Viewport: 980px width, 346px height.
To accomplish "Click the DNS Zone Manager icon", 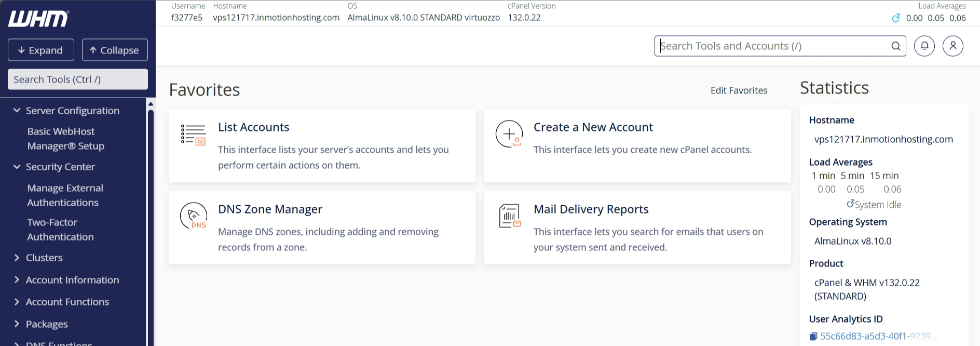I will point(194,216).
